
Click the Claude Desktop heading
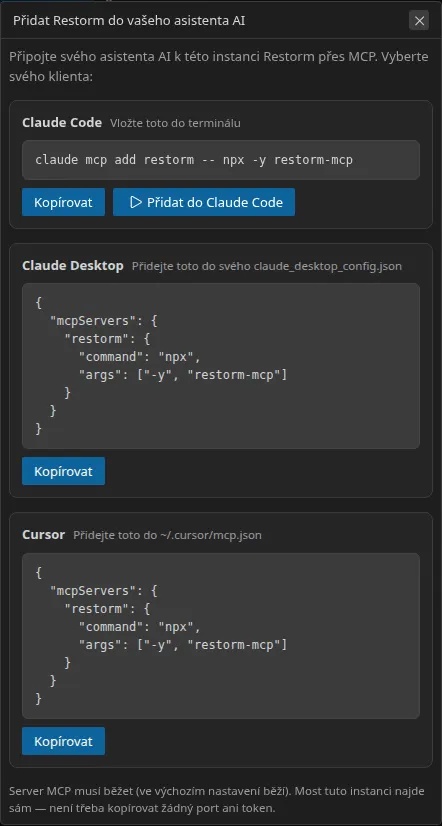pos(73,266)
